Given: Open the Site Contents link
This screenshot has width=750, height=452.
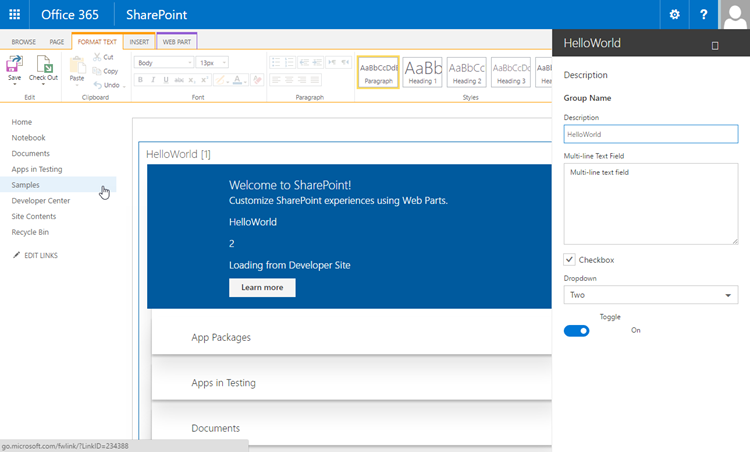Looking at the screenshot, I should (33, 216).
